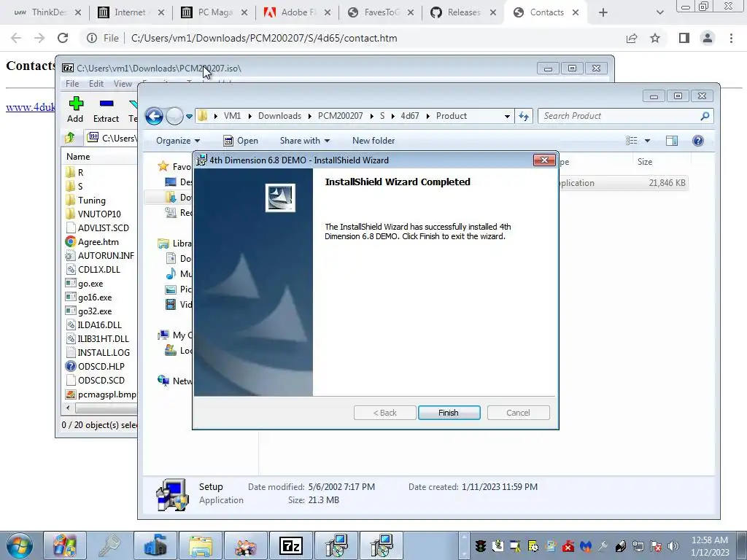Switch to the Adobe browser tab
747x560 pixels.
pos(298,12)
